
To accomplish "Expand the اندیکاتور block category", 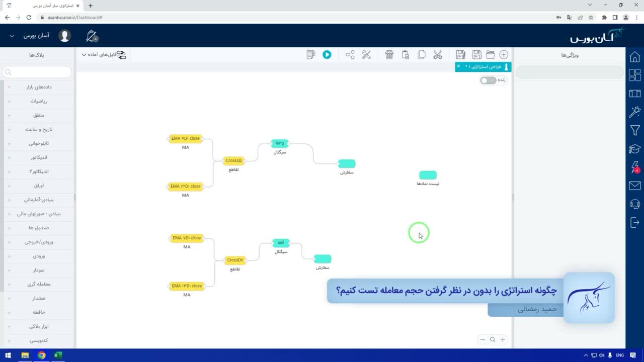I will click(39, 157).
